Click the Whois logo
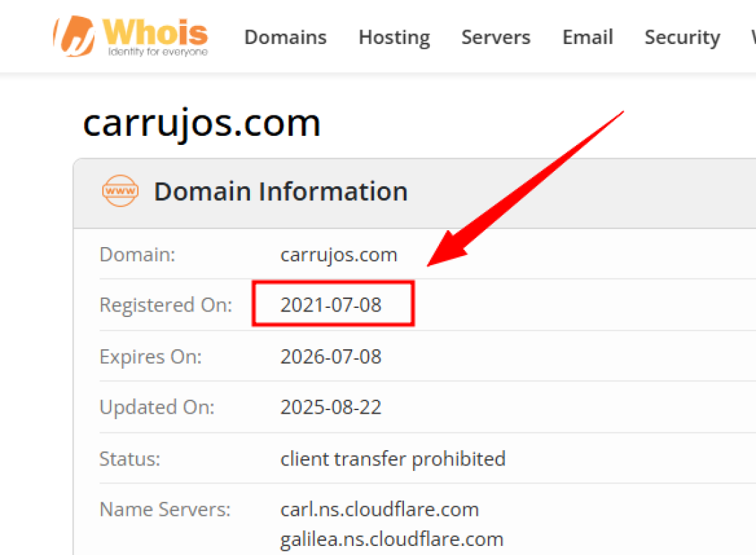Viewport: 756px width, 555px height. pyautogui.click(x=131, y=36)
